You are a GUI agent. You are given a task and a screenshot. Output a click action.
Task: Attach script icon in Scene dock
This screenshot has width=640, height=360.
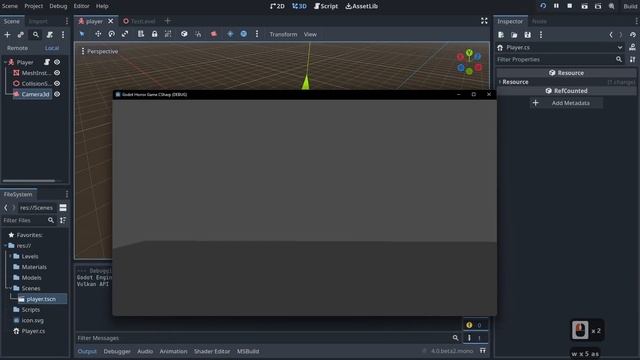pyautogui.click(x=50, y=35)
